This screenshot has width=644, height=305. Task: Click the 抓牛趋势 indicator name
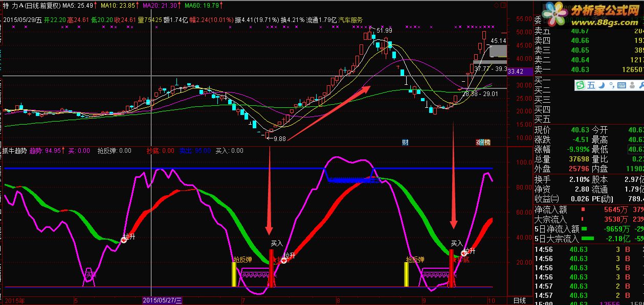14,151
